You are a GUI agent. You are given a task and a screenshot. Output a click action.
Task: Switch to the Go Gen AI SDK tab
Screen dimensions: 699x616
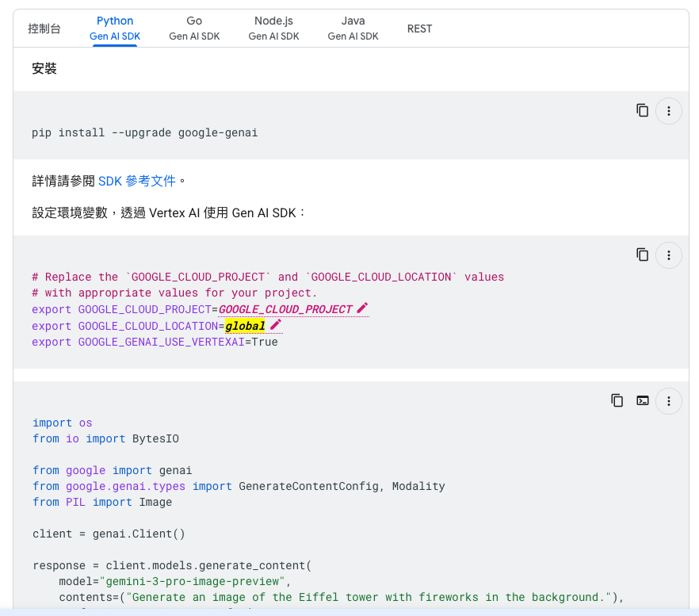(x=194, y=28)
